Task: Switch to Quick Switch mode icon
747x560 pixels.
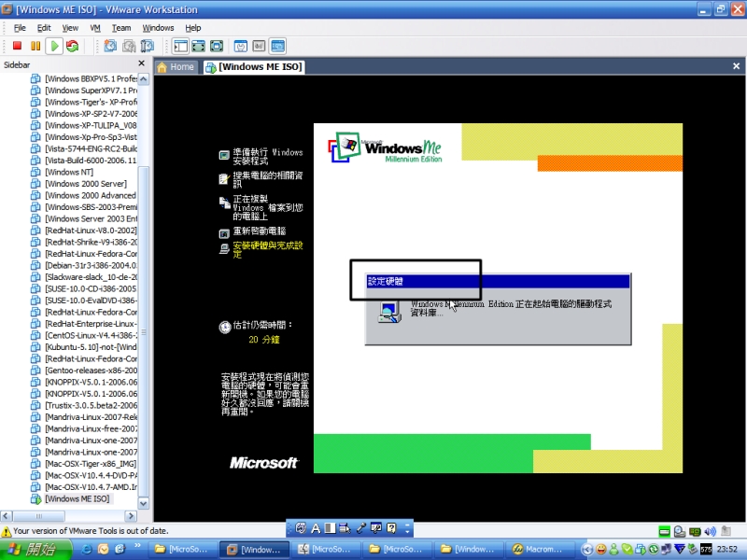Action: pyautogui.click(x=198, y=46)
